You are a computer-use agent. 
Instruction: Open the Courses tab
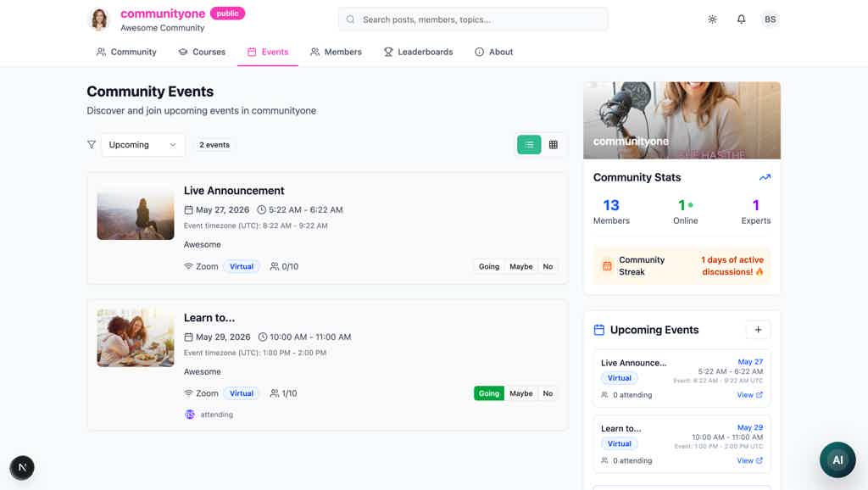coord(202,52)
